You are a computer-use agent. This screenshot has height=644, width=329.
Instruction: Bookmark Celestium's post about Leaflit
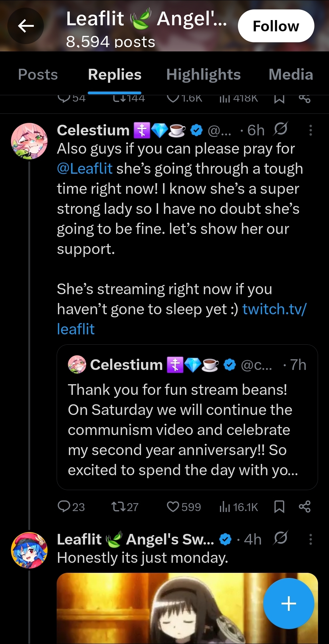pyautogui.click(x=279, y=507)
